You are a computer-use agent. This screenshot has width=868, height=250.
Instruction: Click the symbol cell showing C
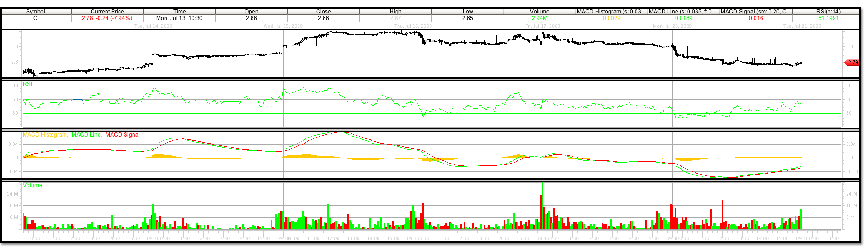(36, 18)
